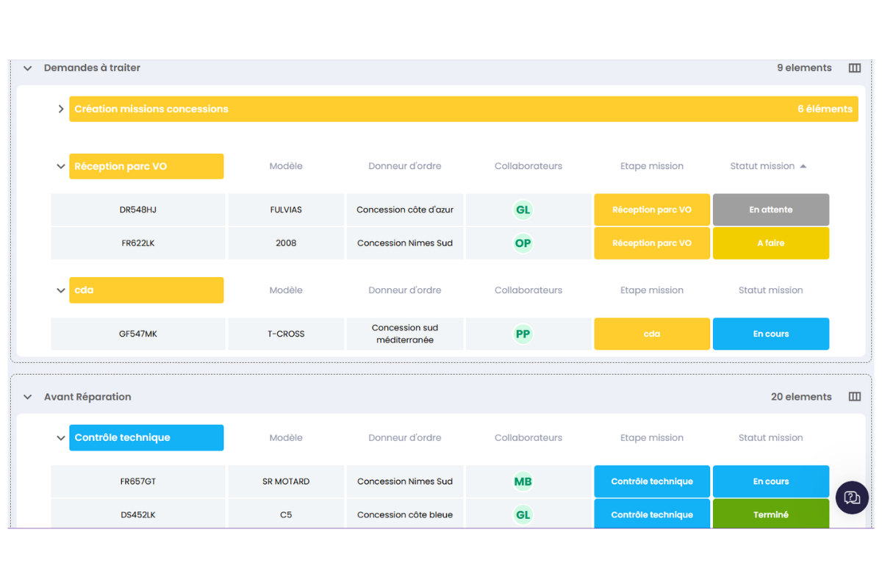Click model cell C5
The height and width of the screenshot is (588, 882).
pos(286,514)
